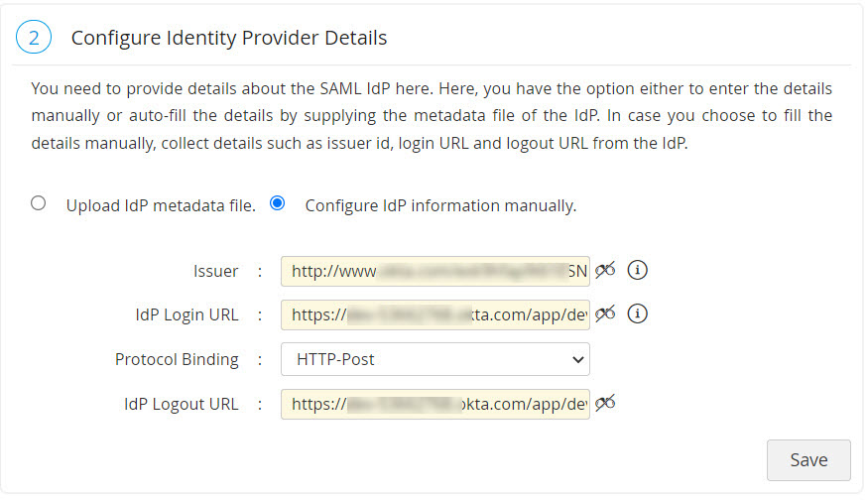
Task: Click the IdP Logout URL label
Action: [181, 404]
